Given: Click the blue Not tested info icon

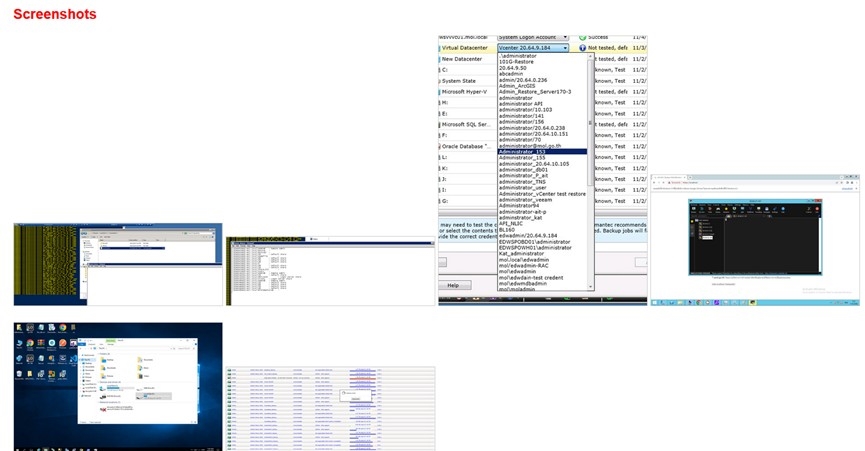Looking at the screenshot, I should click(x=582, y=48).
